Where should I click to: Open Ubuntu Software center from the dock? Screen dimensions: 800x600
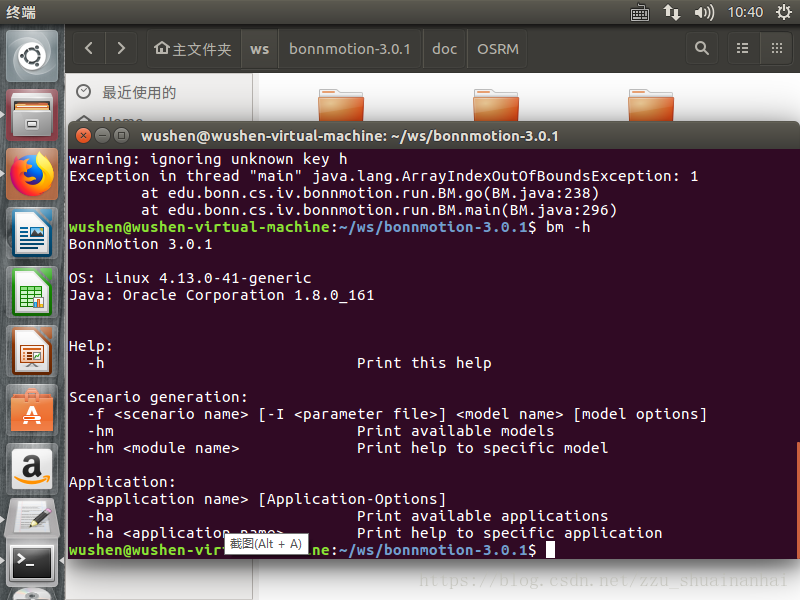click(32, 411)
